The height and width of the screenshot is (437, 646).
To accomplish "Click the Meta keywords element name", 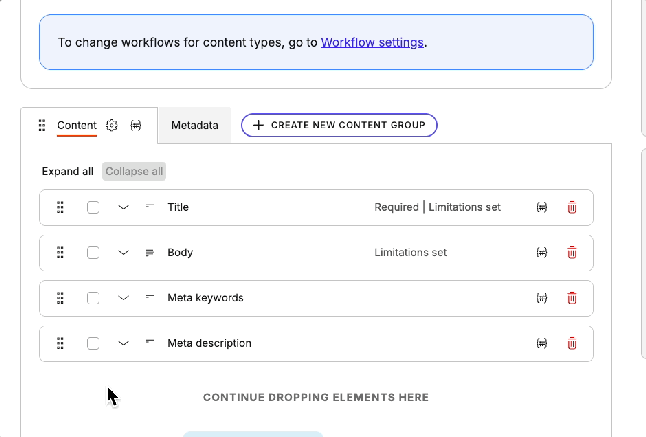I will (x=205, y=298).
